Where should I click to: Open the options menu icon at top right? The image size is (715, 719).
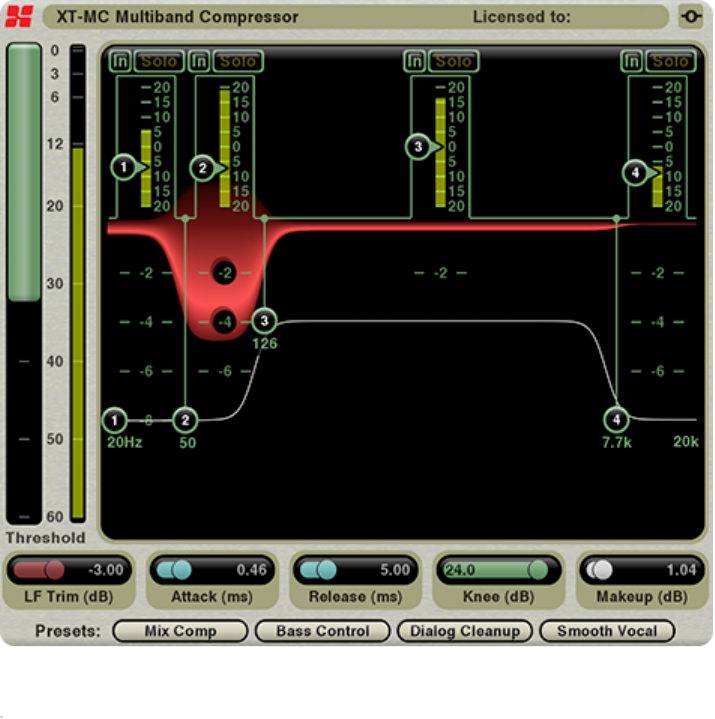(x=691, y=17)
